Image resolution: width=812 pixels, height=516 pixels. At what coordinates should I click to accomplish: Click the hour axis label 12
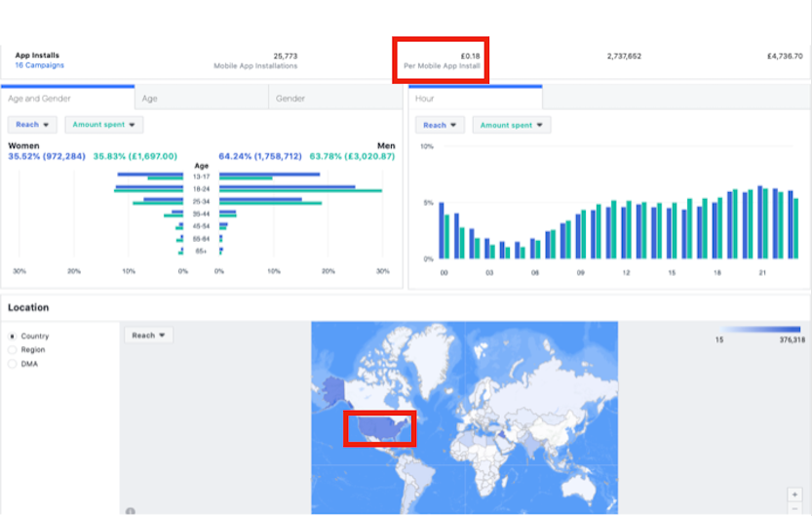click(626, 272)
